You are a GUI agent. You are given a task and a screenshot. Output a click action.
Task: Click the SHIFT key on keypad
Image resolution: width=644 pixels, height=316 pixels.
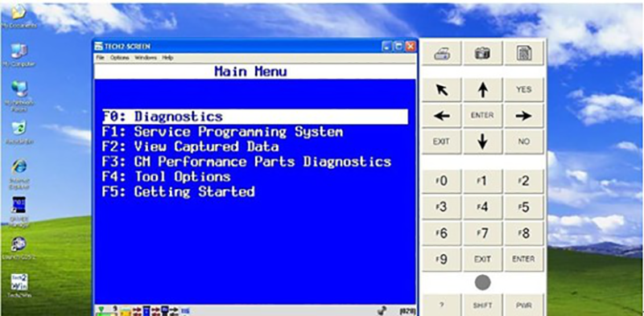click(x=482, y=306)
